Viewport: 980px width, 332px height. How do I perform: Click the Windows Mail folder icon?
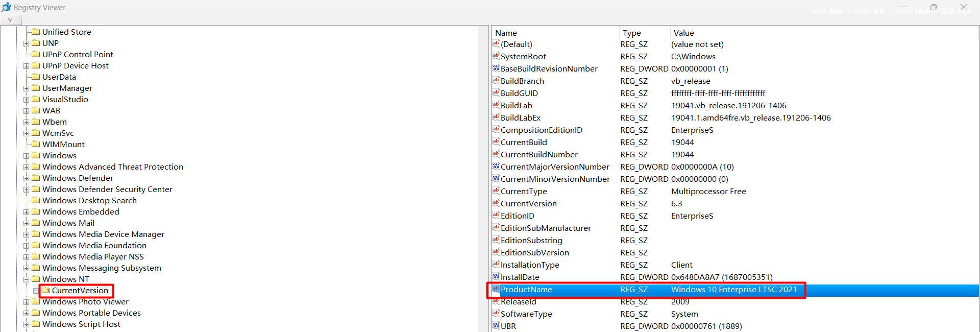point(36,223)
